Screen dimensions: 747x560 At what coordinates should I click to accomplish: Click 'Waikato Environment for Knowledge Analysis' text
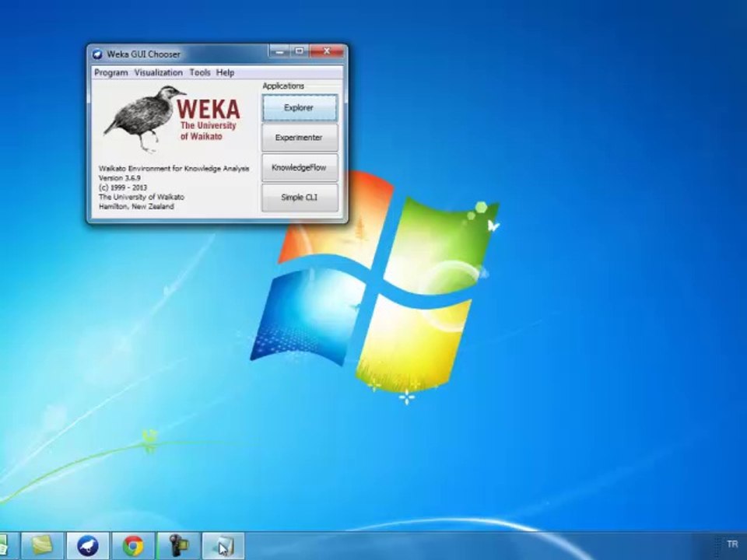point(174,169)
